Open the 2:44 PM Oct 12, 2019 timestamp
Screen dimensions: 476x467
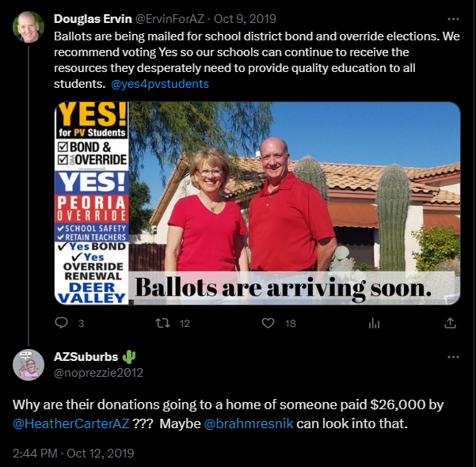(73, 454)
